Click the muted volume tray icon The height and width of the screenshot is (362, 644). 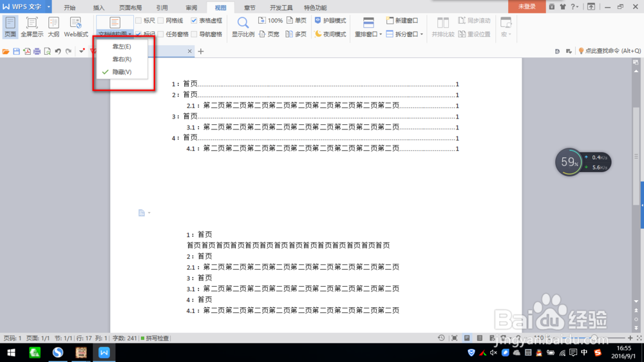[494, 352]
